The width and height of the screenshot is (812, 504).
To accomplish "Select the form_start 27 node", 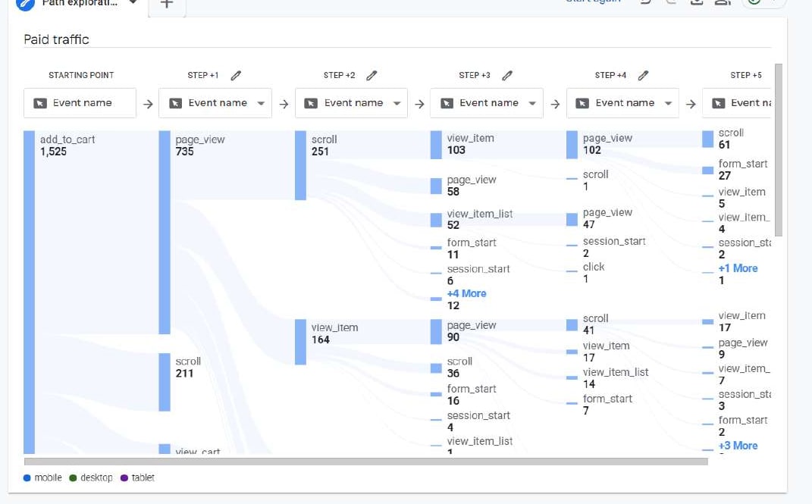I will point(707,171).
